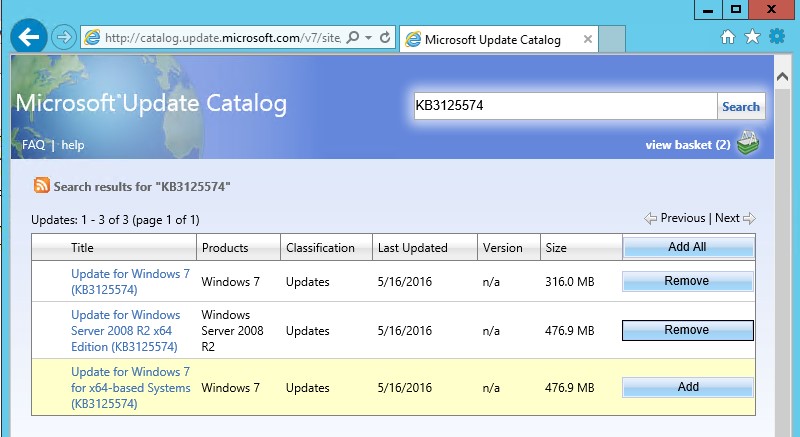Open the address bar dropdown arrow
The height and width of the screenshot is (437, 800).
pyautogui.click(x=368, y=38)
